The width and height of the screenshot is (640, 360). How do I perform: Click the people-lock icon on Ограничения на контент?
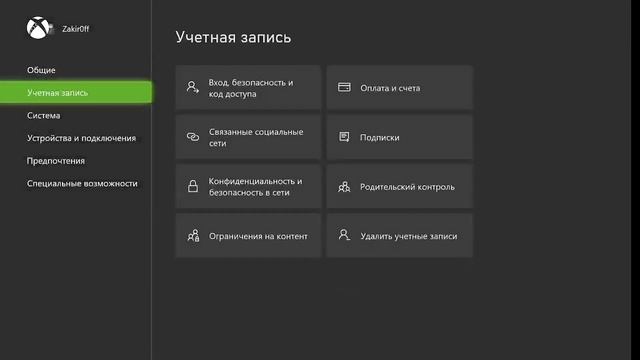tap(193, 236)
